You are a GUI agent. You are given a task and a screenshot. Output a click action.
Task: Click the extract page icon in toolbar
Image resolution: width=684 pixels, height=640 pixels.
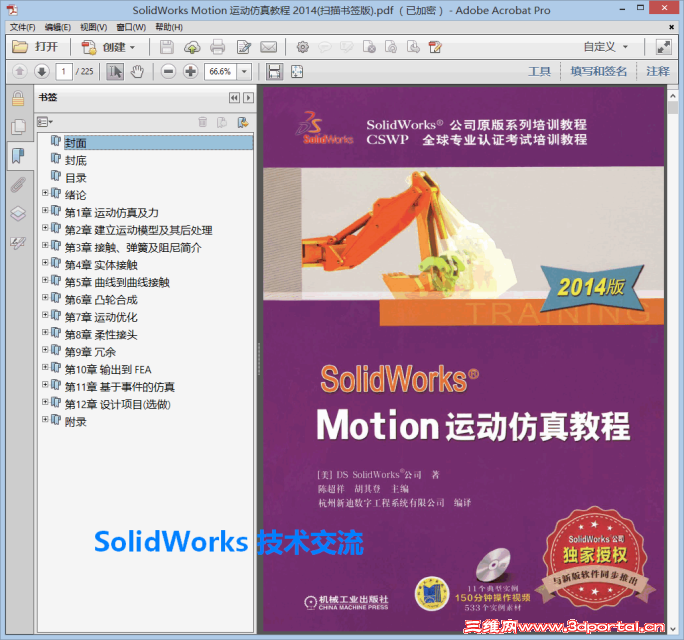tap(413, 47)
